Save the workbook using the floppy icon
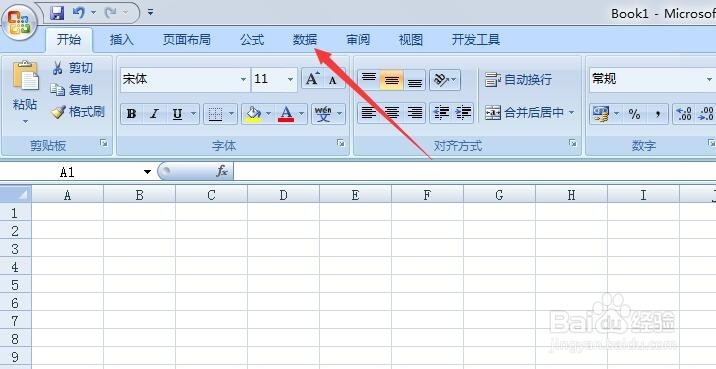Screen dimensions: 716x369 coord(57,13)
